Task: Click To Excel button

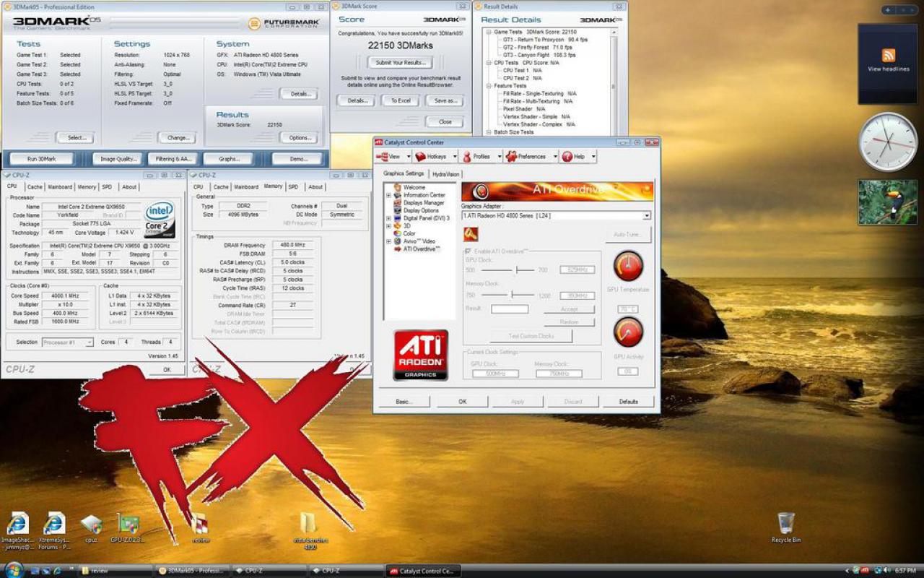Action: (401, 100)
